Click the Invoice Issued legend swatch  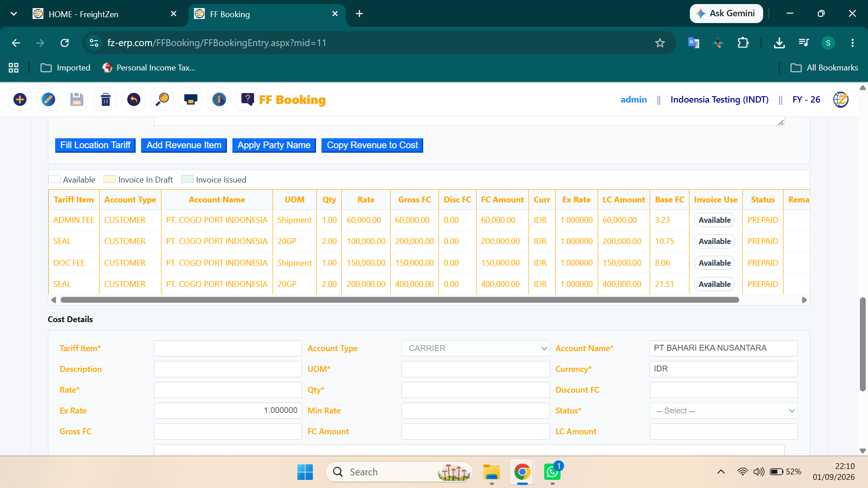pyautogui.click(x=187, y=179)
